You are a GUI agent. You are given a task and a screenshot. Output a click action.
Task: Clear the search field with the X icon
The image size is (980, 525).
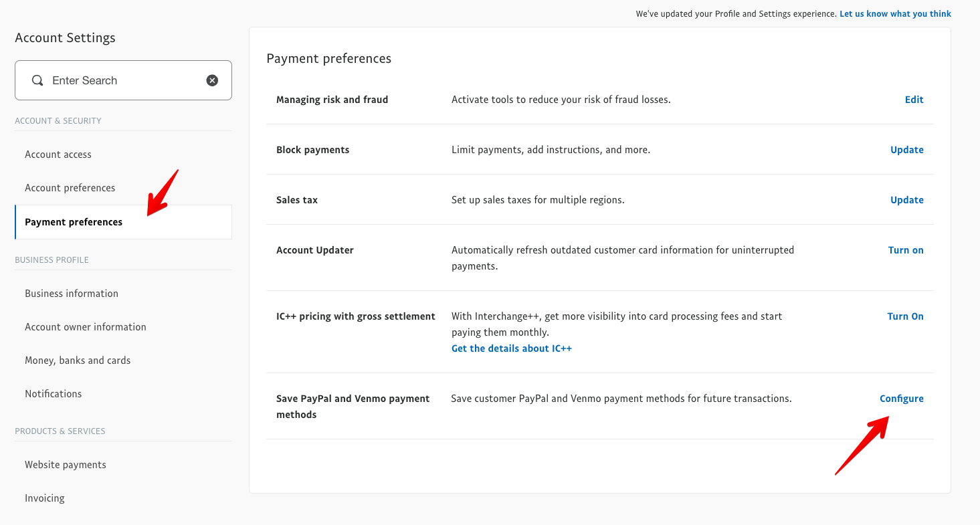(x=212, y=80)
